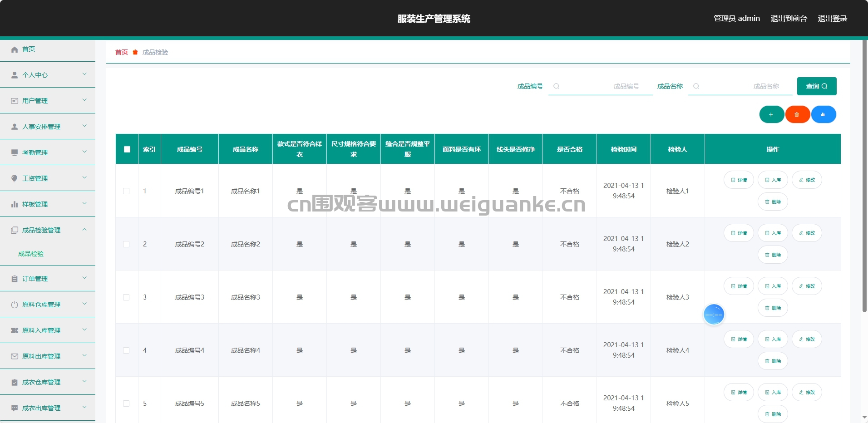Open the 原料入库管理 menu label
This screenshot has width=868, height=423.
[x=41, y=330]
